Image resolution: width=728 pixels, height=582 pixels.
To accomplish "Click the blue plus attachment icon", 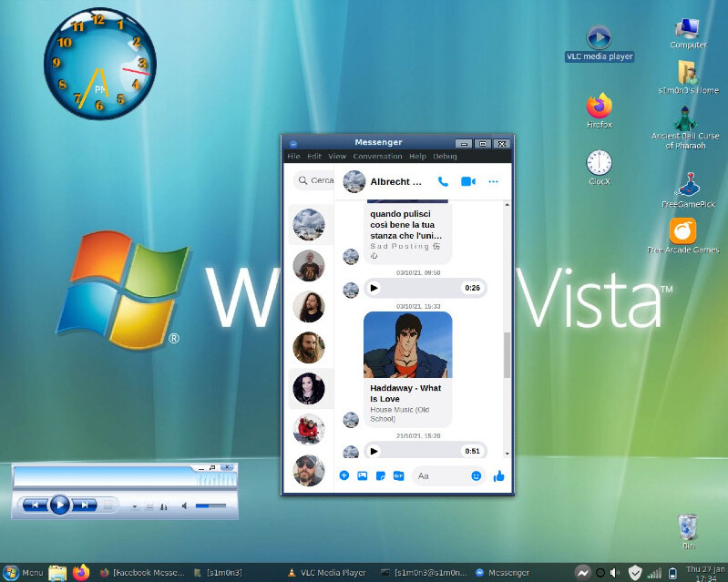I will pyautogui.click(x=344, y=475).
